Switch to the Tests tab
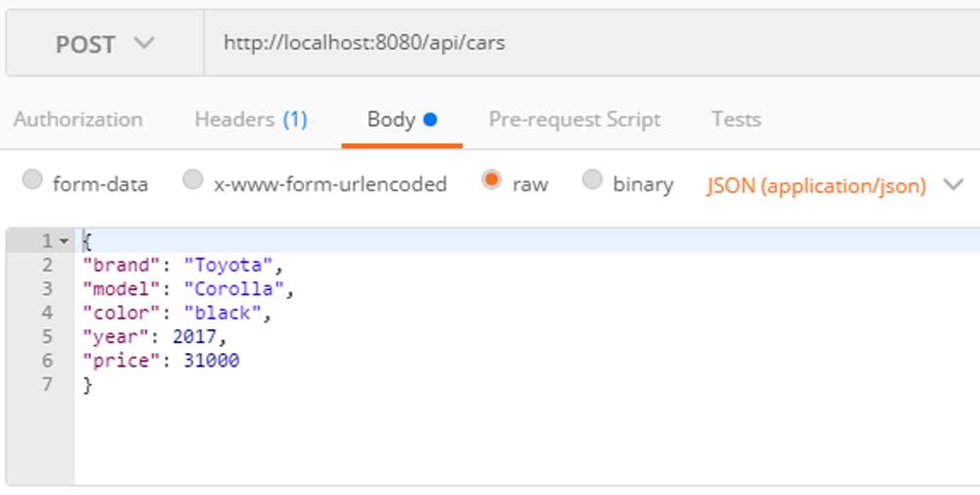980x495 pixels. 736,120
